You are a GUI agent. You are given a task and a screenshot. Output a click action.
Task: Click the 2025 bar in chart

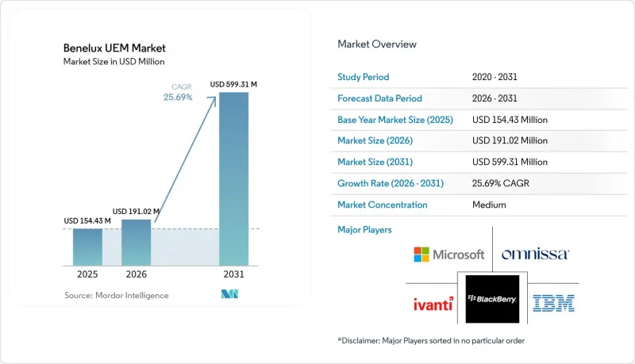(x=87, y=247)
